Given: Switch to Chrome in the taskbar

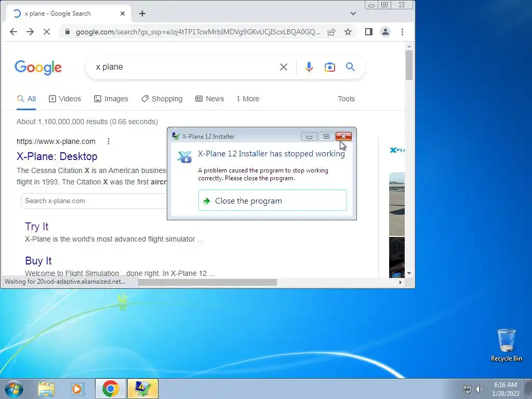Looking at the screenshot, I should 110,389.
